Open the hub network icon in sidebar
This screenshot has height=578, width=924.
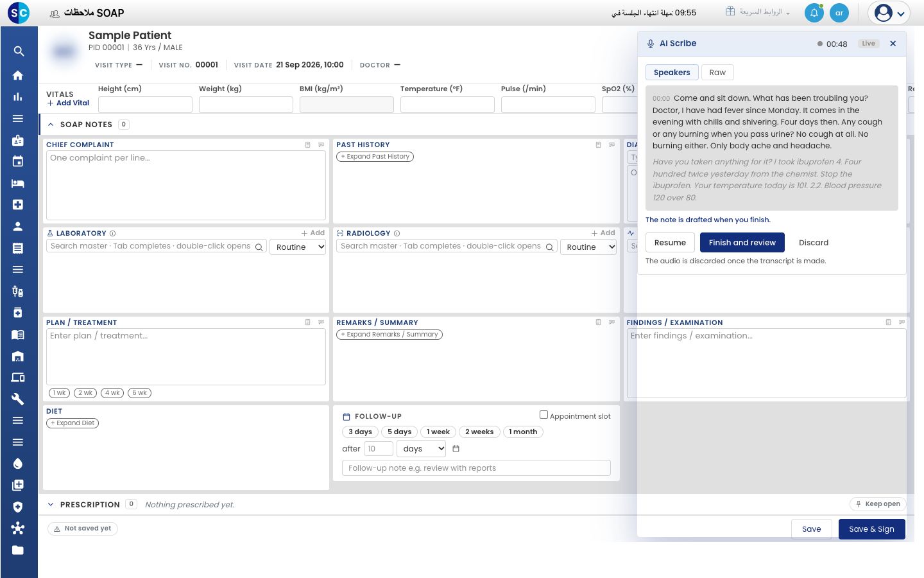tap(18, 528)
